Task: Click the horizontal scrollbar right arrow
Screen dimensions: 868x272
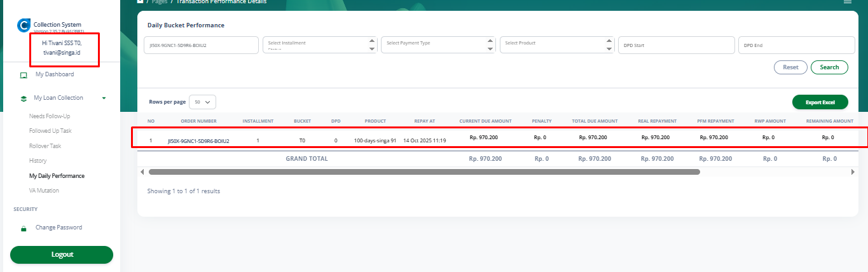Action: [853, 172]
